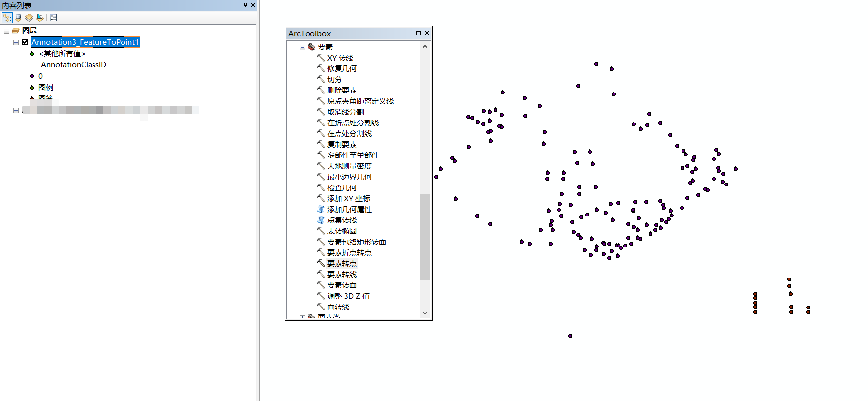The height and width of the screenshot is (401, 868).
Task: Toggle Annotation3_FeatureToPoint1 layer visibility checkbox
Action: coord(25,42)
